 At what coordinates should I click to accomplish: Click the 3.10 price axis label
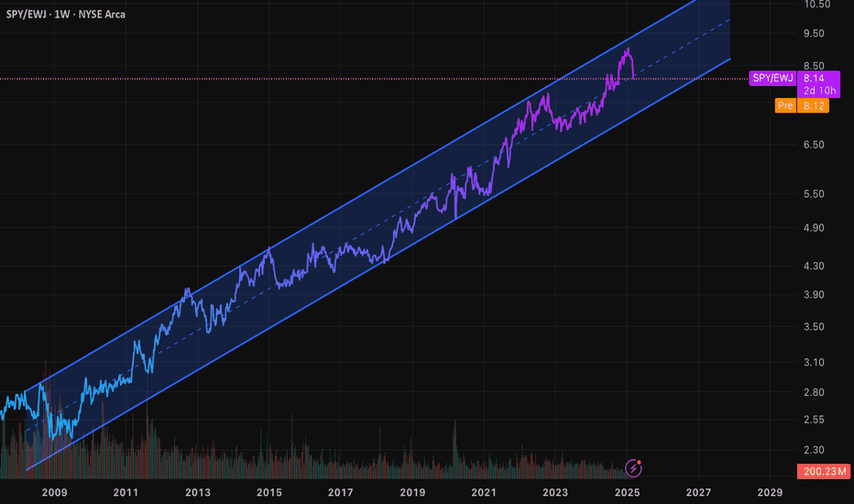tap(814, 362)
